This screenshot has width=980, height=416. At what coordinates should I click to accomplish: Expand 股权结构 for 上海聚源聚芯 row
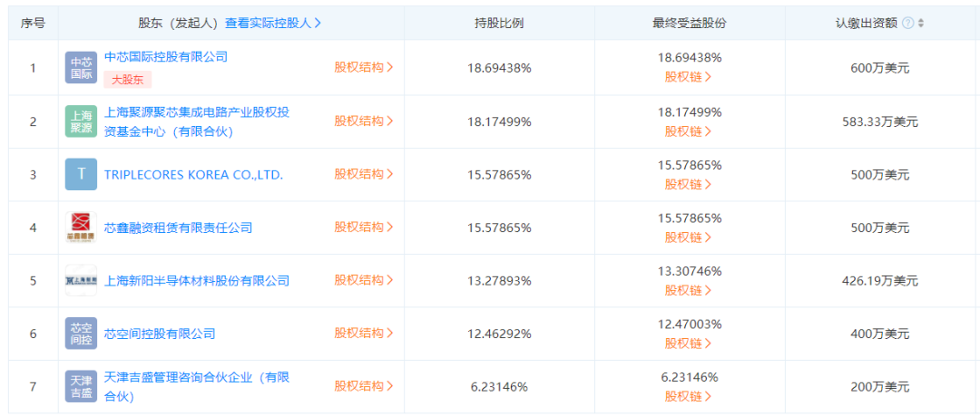tap(364, 121)
